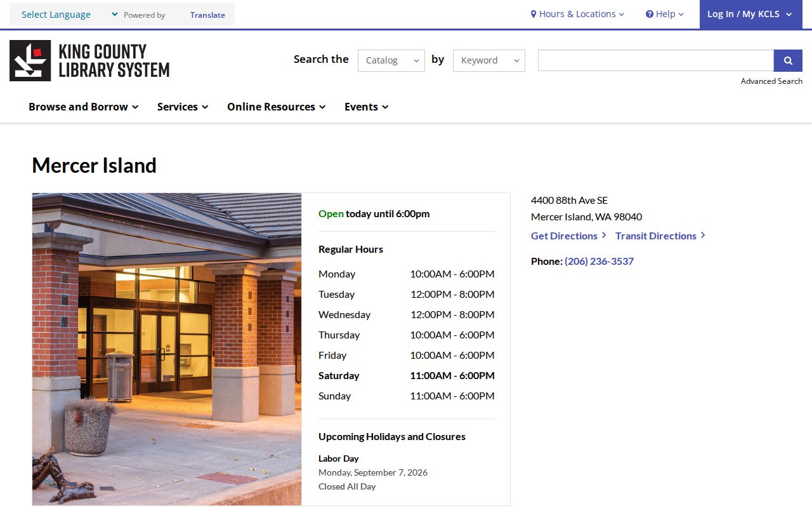The width and height of the screenshot is (812, 508).
Task: Click the Upcoming Holidays and Closures heading
Action: pyautogui.click(x=392, y=436)
